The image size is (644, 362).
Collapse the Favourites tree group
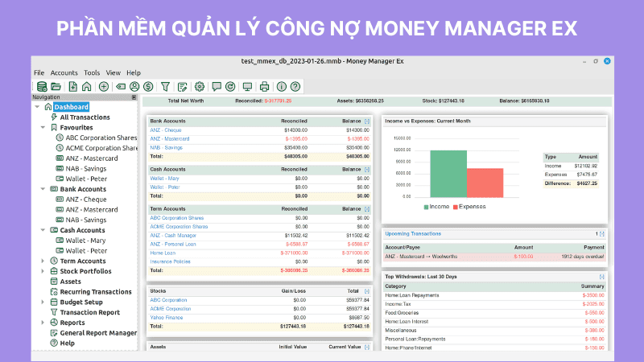pyautogui.click(x=43, y=128)
